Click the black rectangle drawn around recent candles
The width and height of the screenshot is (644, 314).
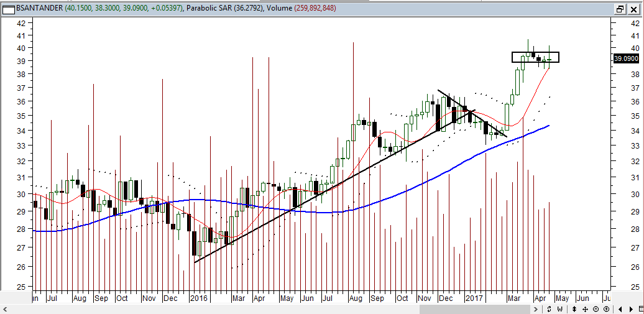pos(536,57)
